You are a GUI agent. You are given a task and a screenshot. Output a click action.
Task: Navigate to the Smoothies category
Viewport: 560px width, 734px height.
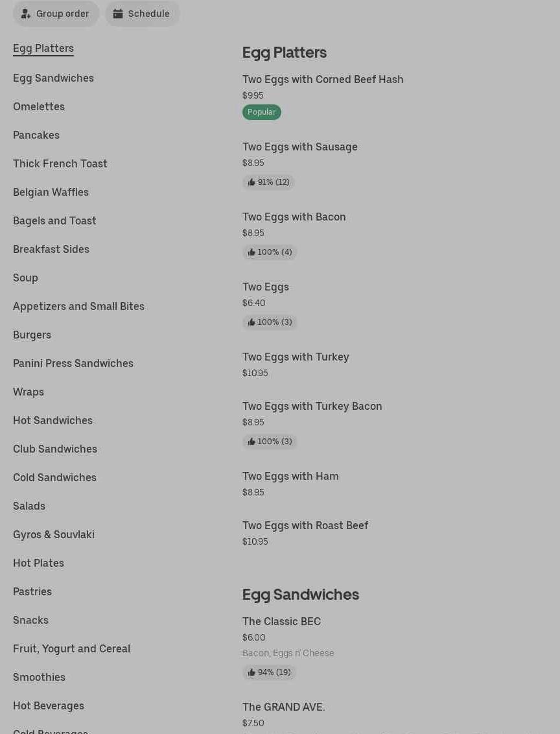(39, 677)
